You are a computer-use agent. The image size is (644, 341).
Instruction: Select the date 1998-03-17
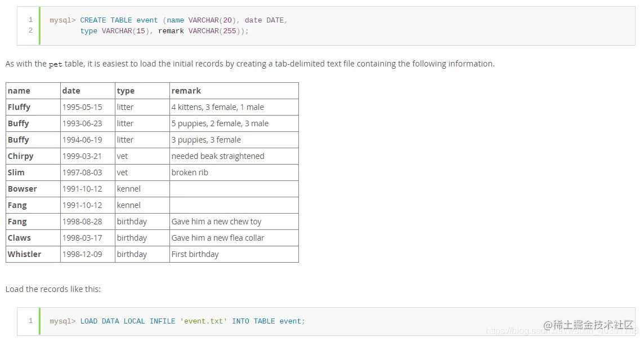coord(82,238)
